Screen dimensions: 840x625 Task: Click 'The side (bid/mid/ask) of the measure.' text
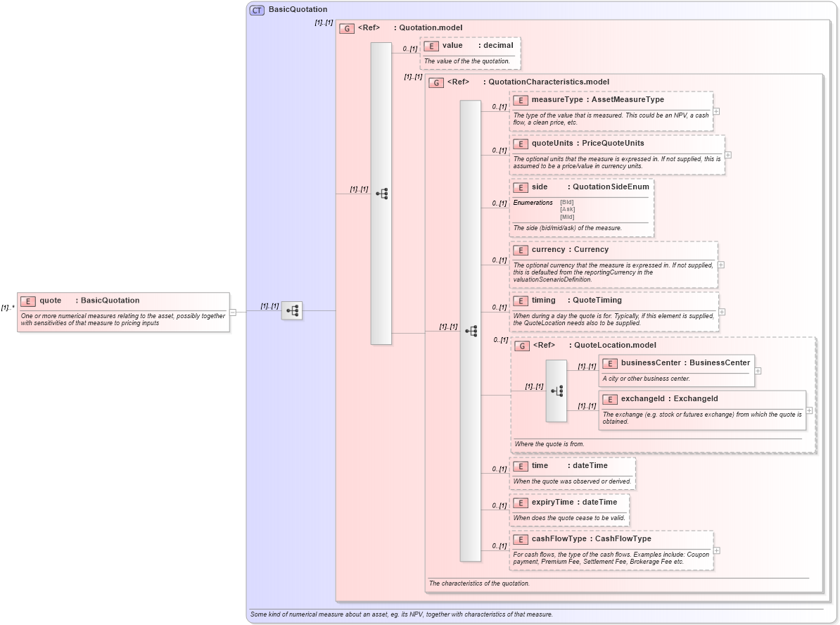click(x=567, y=228)
